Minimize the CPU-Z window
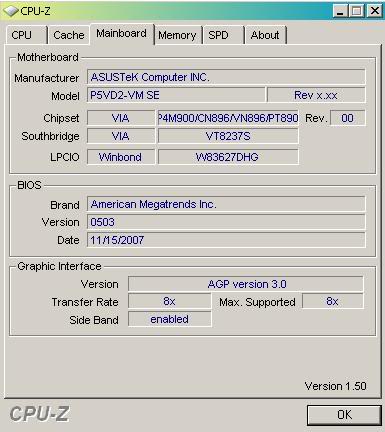The width and height of the screenshot is (385, 432). tap(340, 12)
